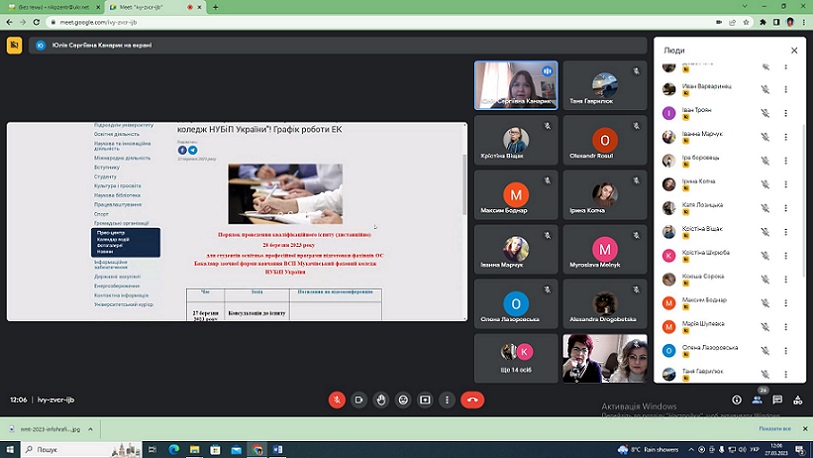
Task: Open three-dot menu for Іван Варваринець
Action: [786, 89]
